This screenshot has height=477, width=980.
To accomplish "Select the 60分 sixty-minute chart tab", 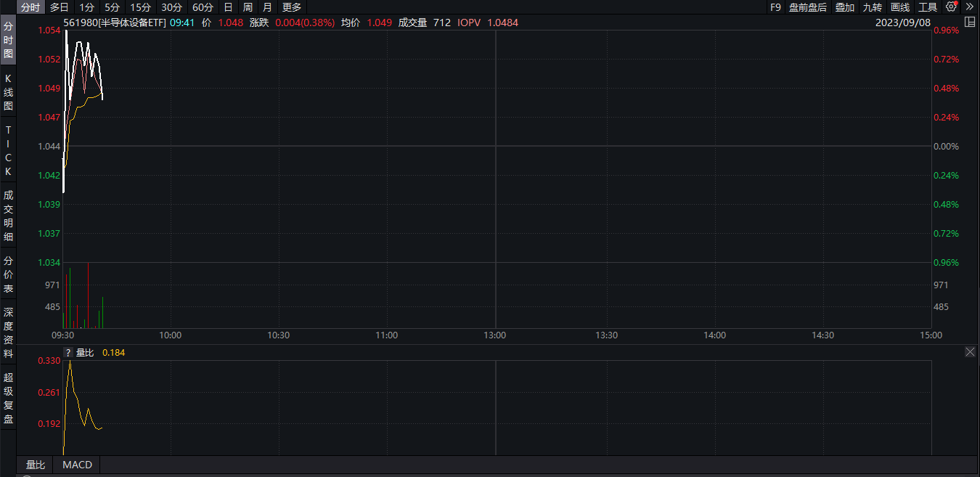I will (204, 7).
